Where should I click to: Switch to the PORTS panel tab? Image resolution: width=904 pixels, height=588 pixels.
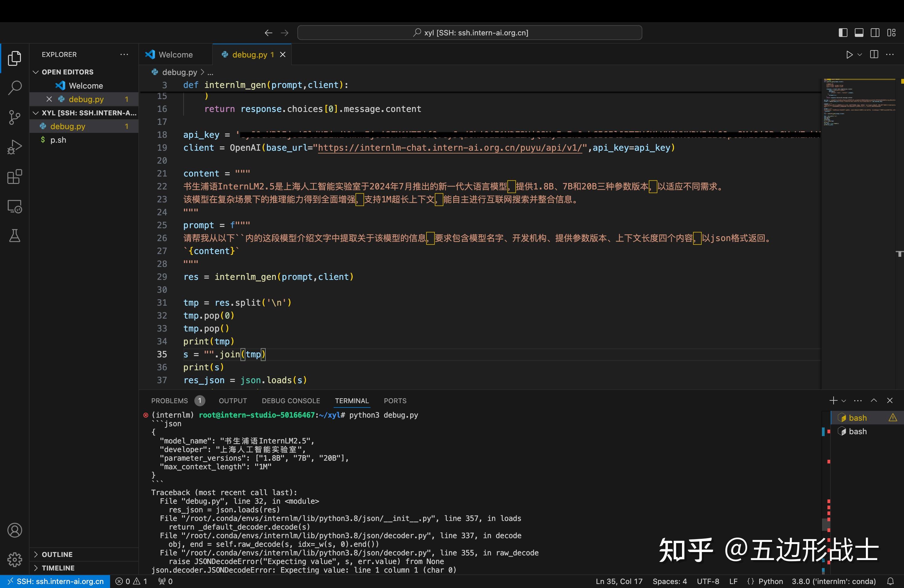pos(395,401)
